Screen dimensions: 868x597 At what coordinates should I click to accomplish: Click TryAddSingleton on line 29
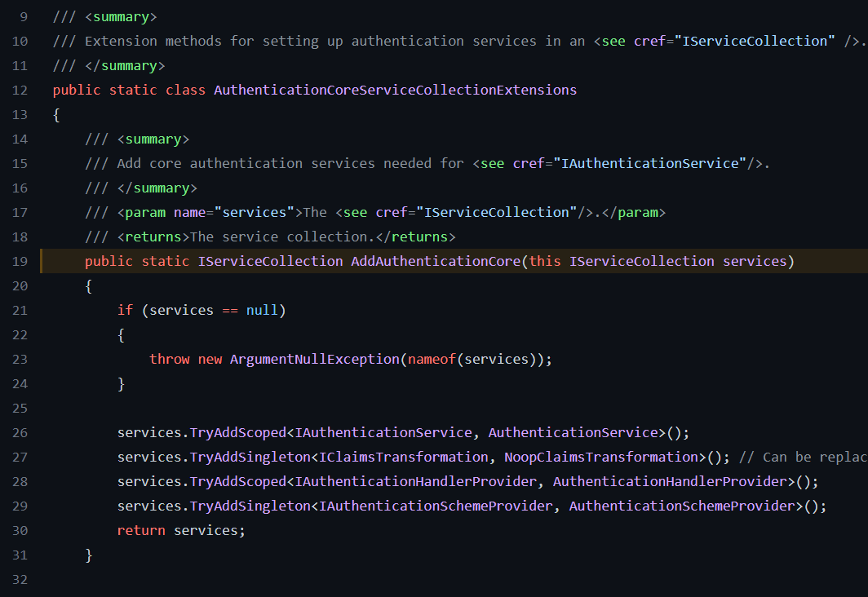point(250,506)
